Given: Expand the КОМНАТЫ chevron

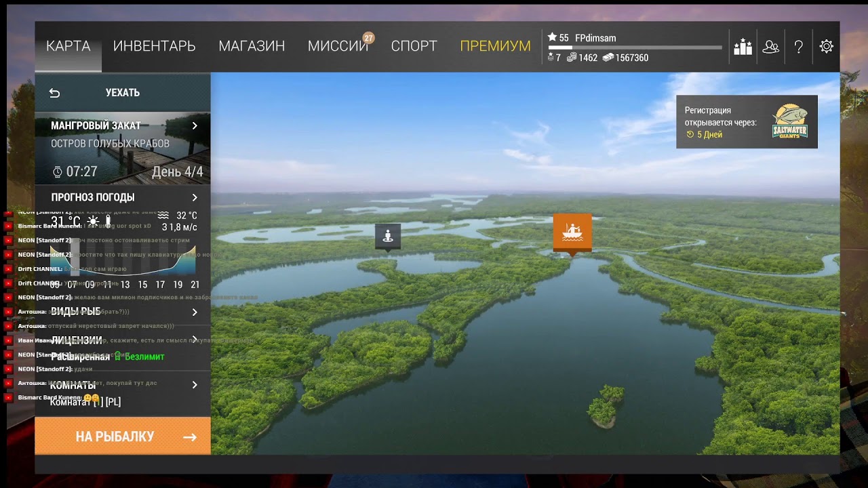Looking at the screenshot, I should tap(195, 384).
